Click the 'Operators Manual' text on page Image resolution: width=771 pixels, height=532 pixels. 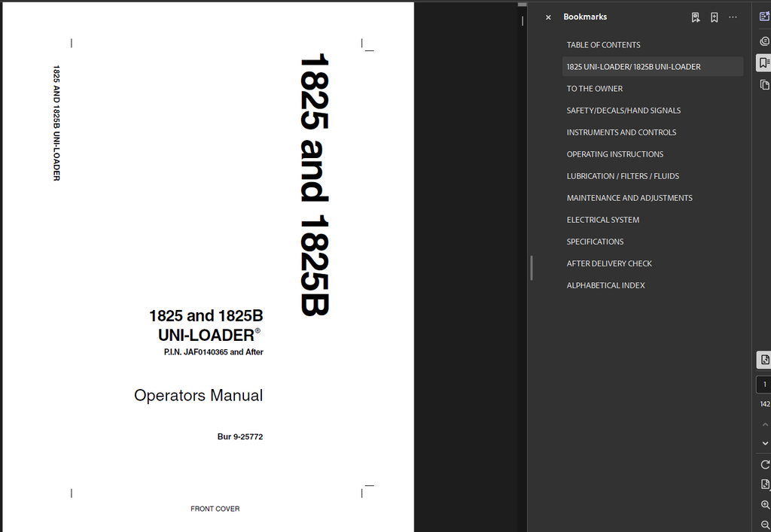point(198,396)
